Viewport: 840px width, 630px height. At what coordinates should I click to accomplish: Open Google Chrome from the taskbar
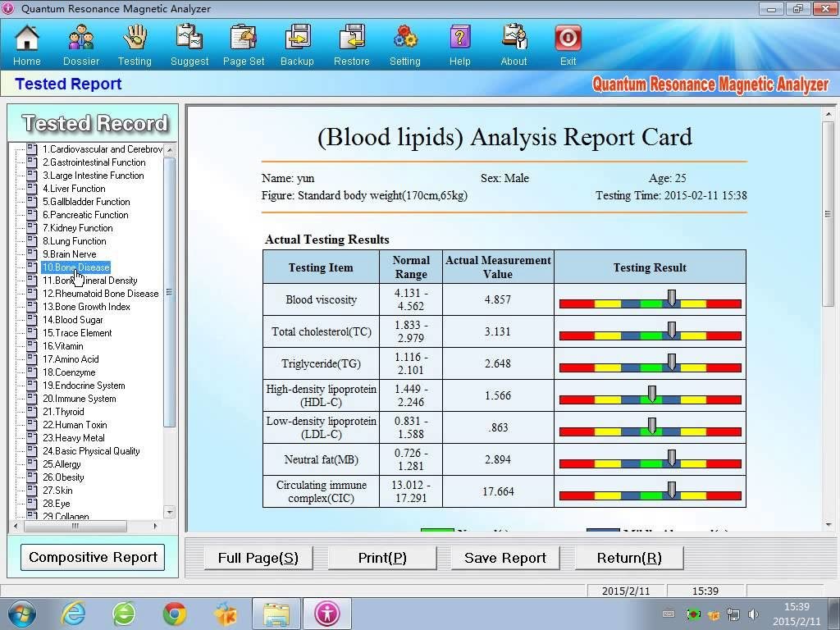click(174, 614)
